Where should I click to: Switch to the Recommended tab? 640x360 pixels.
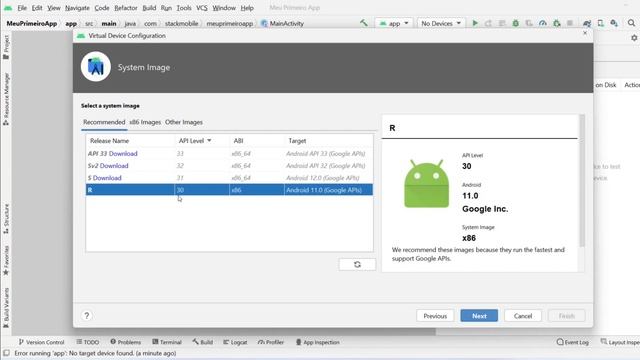point(104,122)
